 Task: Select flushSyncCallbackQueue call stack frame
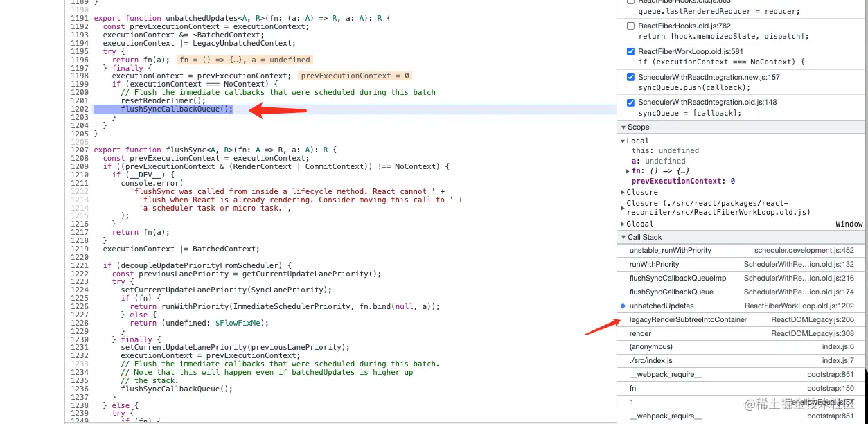(742, 292)
